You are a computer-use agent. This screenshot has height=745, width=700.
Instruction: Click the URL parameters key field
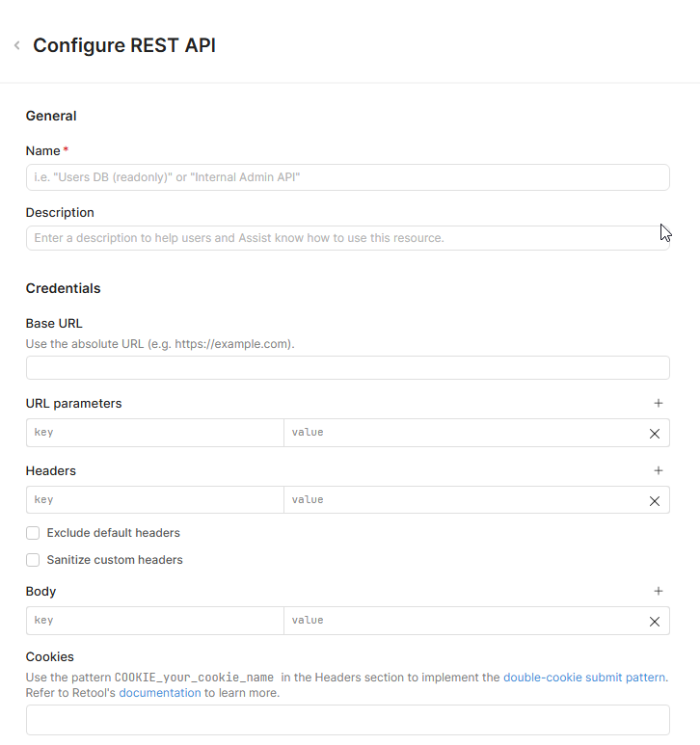click(x=154, y=433)
